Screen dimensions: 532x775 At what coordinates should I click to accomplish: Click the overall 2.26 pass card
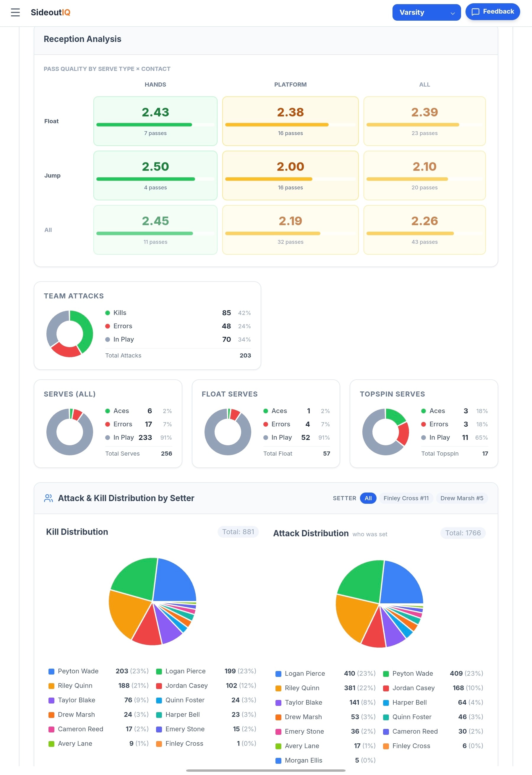point(424,230)
